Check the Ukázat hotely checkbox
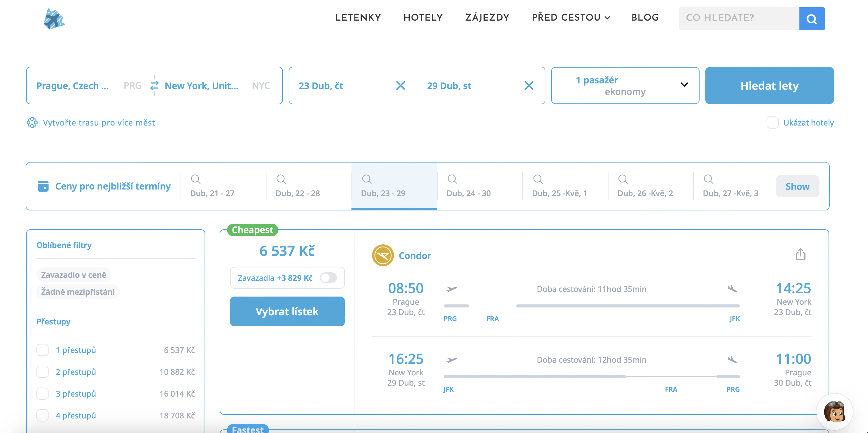Image resolution: width=868 pixels, height=433 pixels. tap(772, 123)
